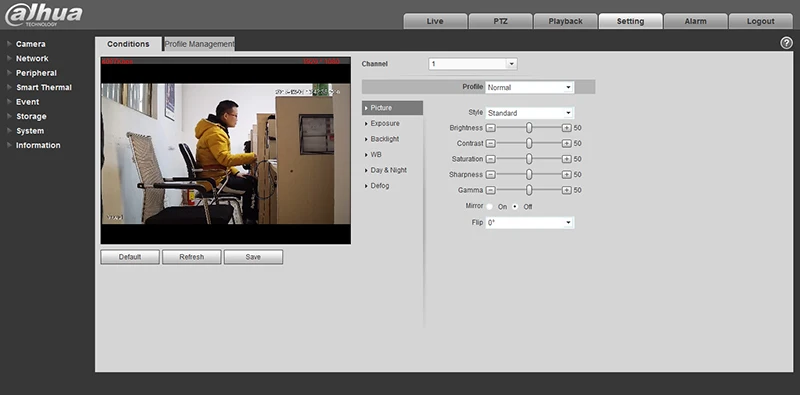Increase Brightness with the plus button

(566, 128)
